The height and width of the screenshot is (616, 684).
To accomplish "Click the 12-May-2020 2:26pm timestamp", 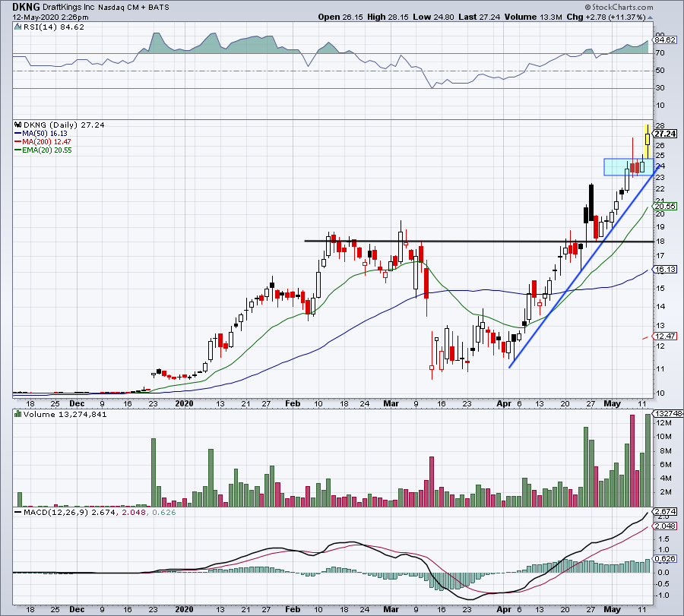I will (x=51, y=17).
